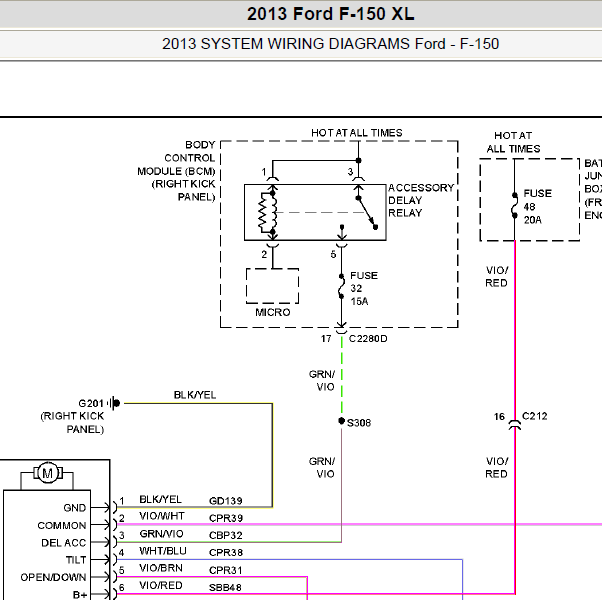
Task: Click the FUSE 48 20A label
Action: (538, 206)
